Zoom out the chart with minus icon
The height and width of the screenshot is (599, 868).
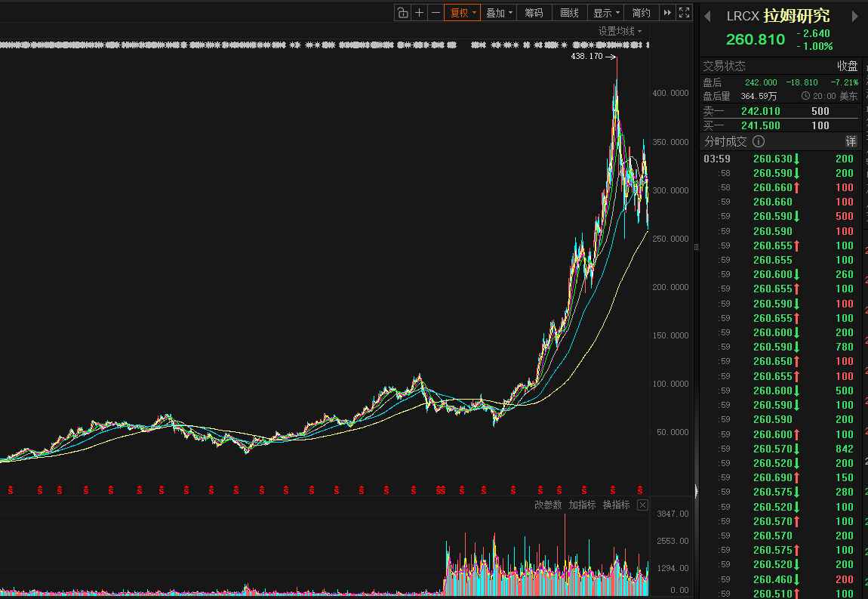click(x=436, y=13)
